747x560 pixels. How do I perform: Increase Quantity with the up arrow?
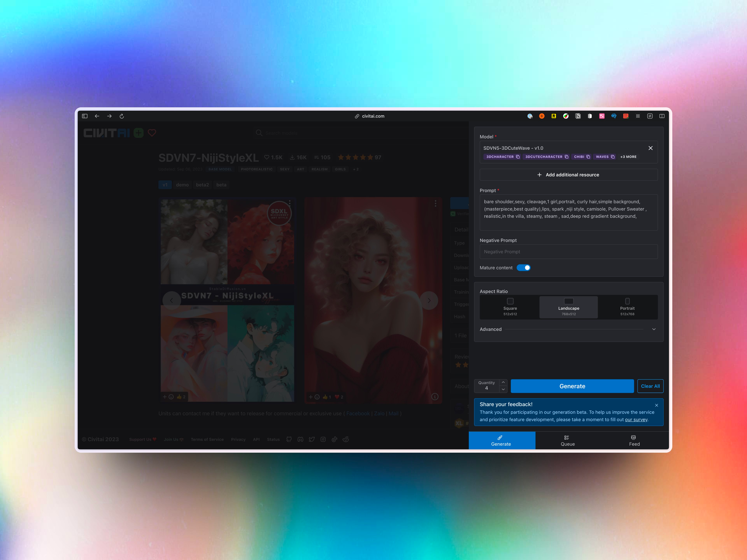[503, 383]
